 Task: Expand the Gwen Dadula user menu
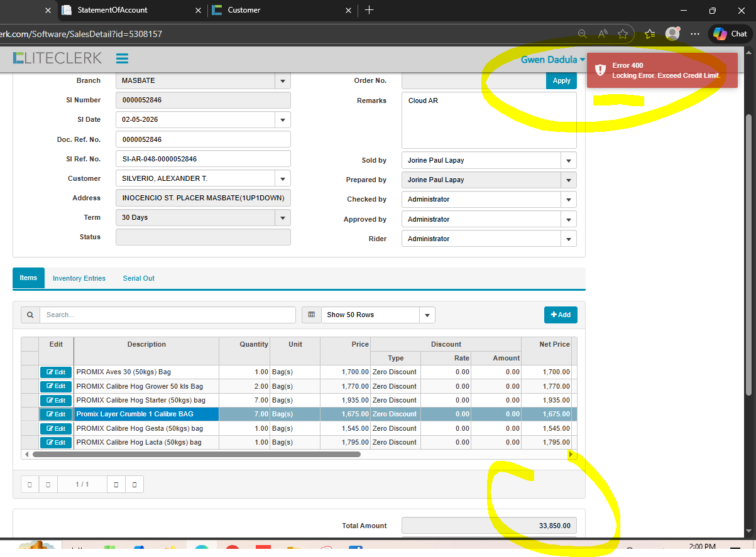click(x=552, y=60)
